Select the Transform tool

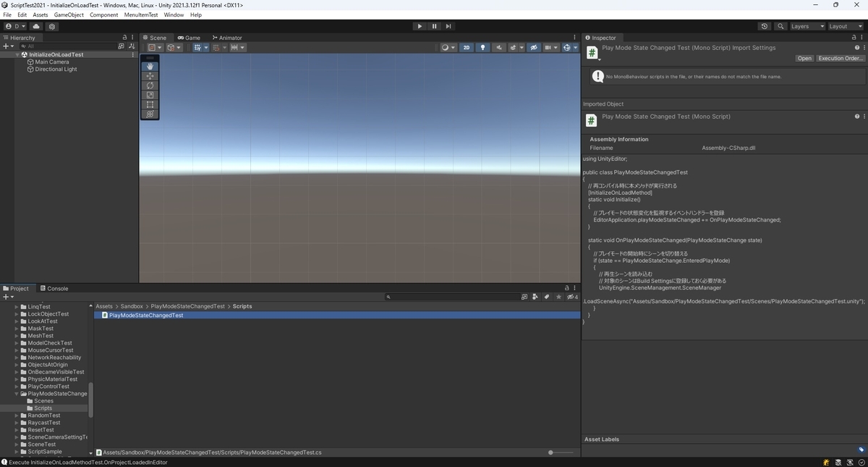tap(150, 114)
